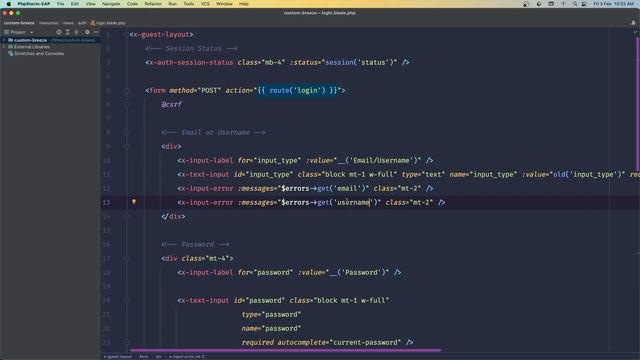Open Spotlight search in macOS menu bar

pos(575,4)
